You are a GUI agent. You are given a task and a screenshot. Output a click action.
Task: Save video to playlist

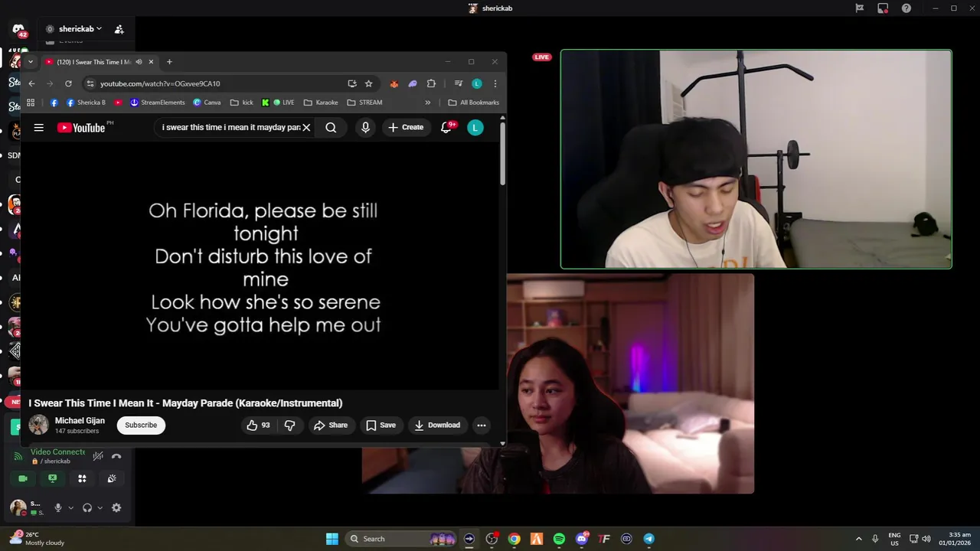pos(381,425)
